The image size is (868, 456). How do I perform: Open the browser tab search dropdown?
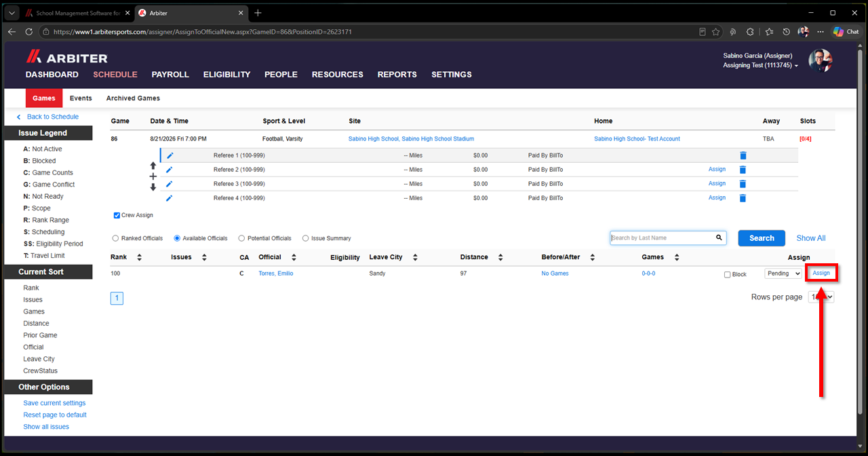(12, 13)
